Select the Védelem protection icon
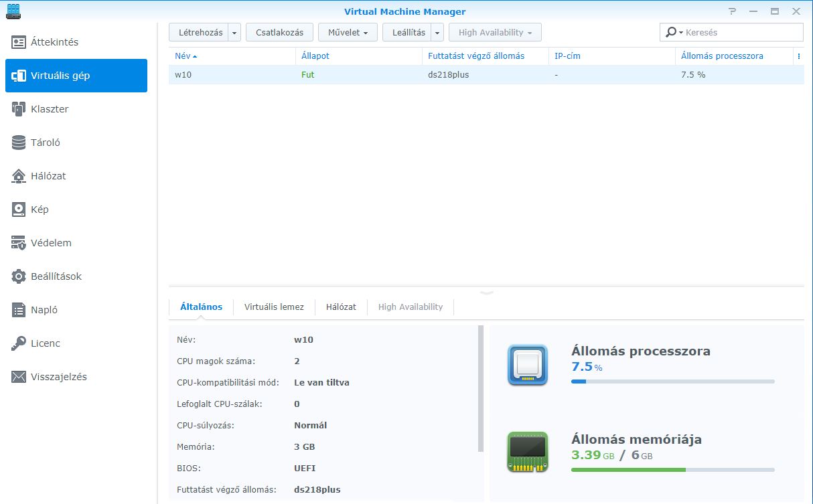813x504 pixels. click(x=19, y=243)
